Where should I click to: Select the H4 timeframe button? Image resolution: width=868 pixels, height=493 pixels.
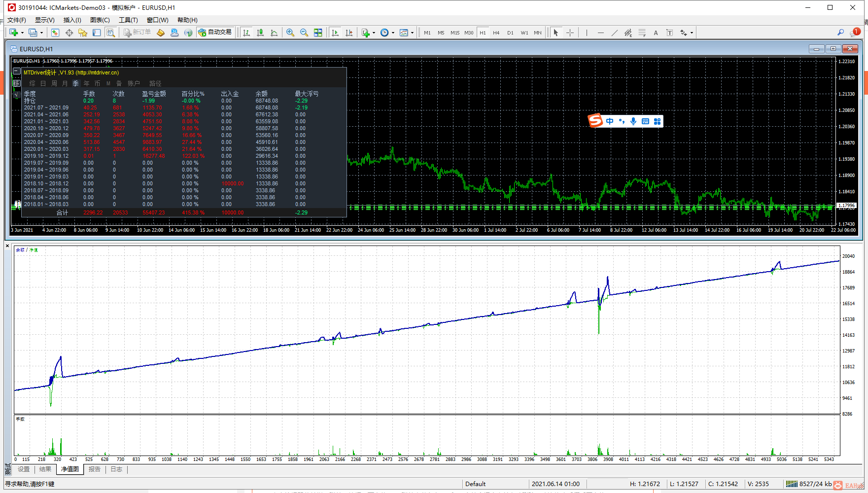(496, 33)
